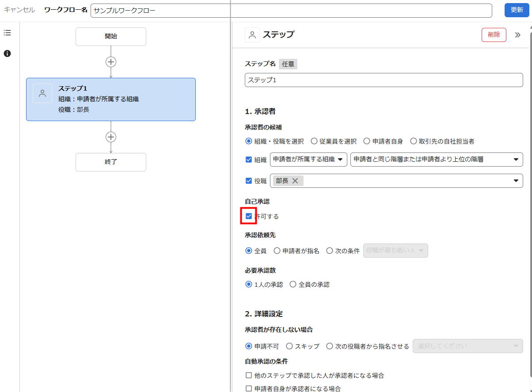Click the list view icon in left sidebar

(x=7, y=33)
